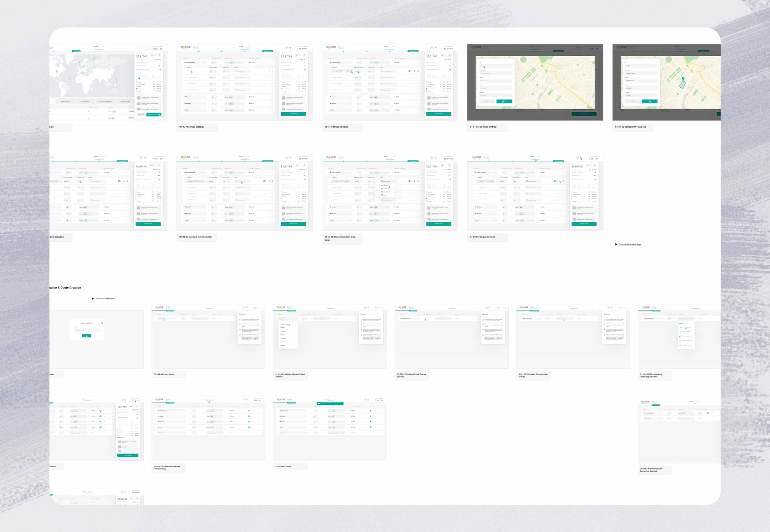Click the ngena logo in the Advanced Settings frame
Image resolution: width=770 pixels, height=532 pixels.
(186, 47)
